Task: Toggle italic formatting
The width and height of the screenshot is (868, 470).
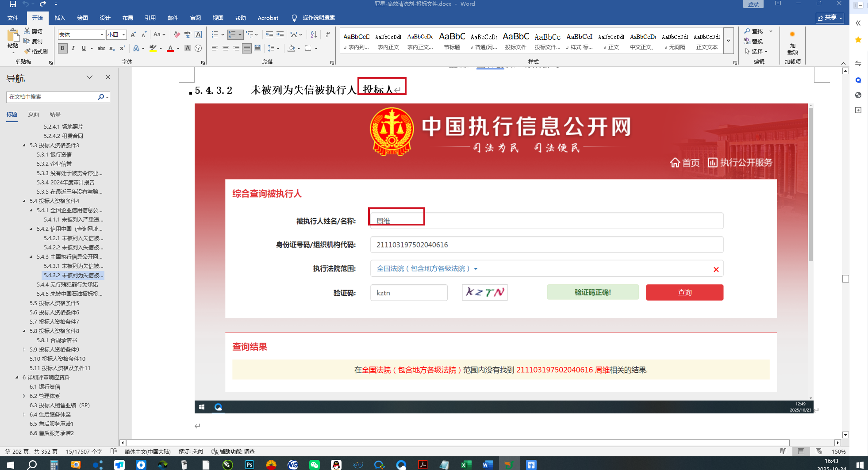Action: point(73,48)
